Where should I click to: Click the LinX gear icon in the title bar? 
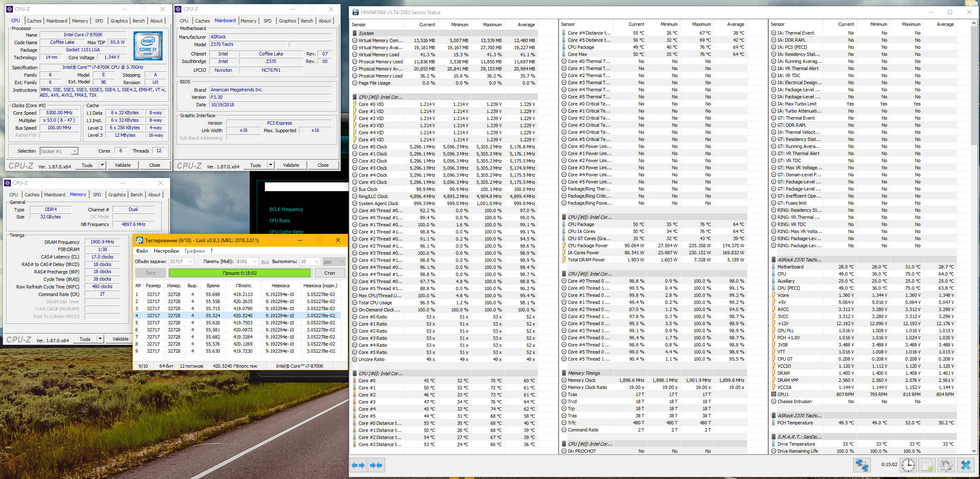pos(140,241)
